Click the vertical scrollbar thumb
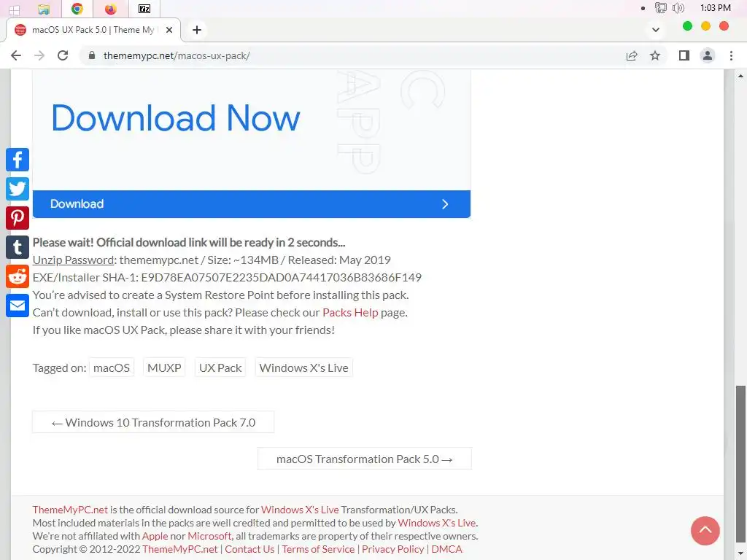The width and height of the screenshot is (747, 560). 741,464
